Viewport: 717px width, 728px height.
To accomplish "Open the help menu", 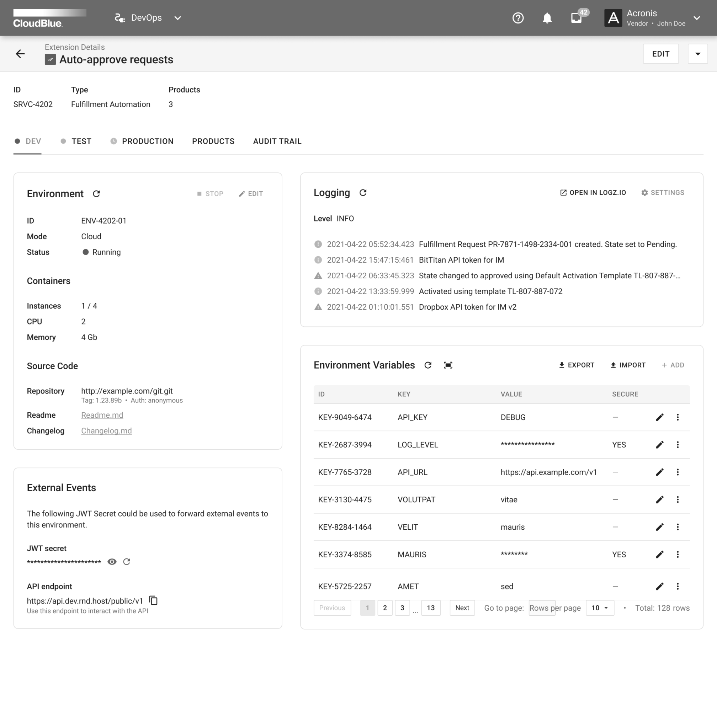I will [518, 18].
